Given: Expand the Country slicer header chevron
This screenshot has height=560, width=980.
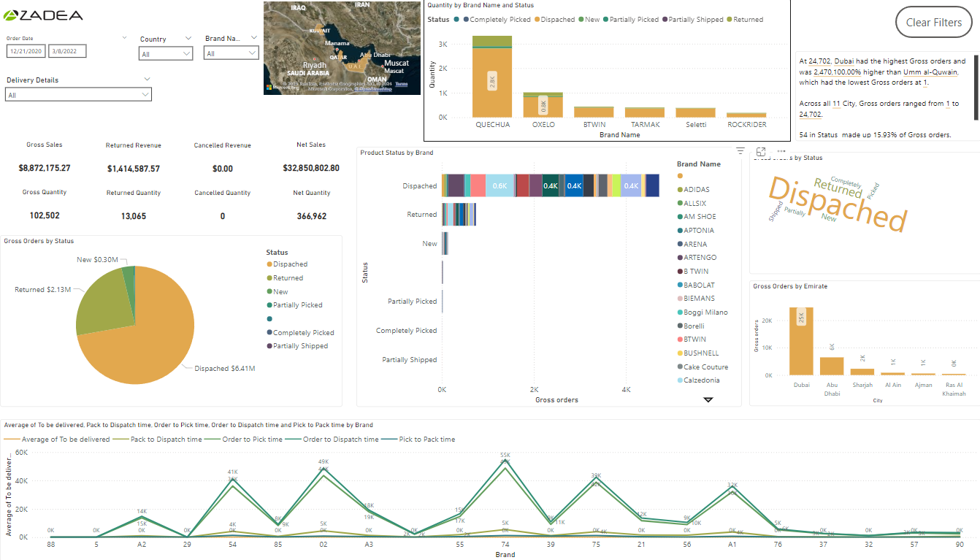Looking at the screenshot, I should pos(188,38).
